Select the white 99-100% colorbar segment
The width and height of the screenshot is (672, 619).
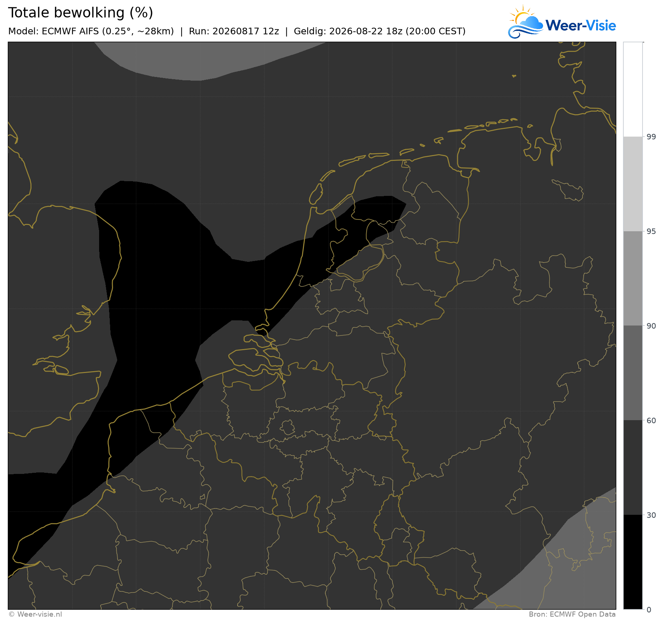(633, 89)
